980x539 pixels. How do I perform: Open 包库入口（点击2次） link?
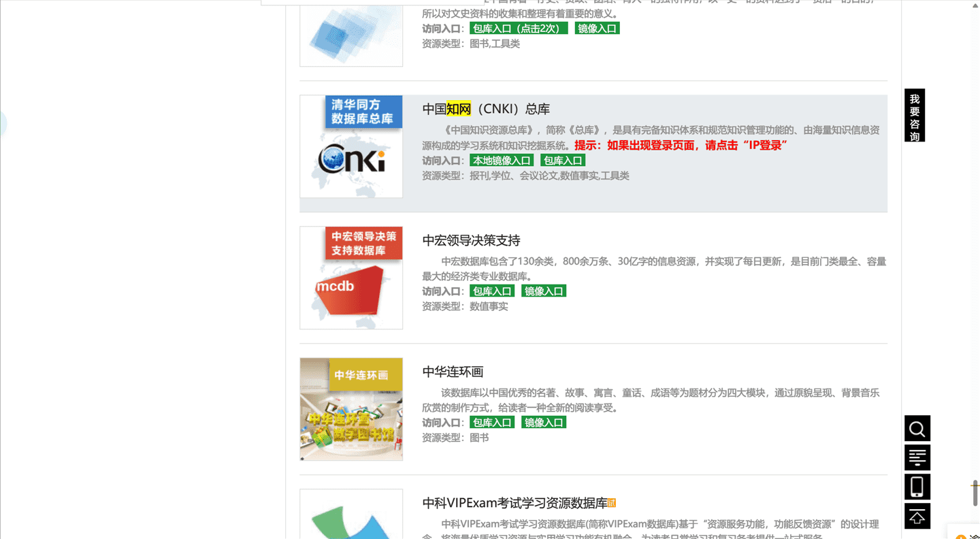(x=518, y=29)
